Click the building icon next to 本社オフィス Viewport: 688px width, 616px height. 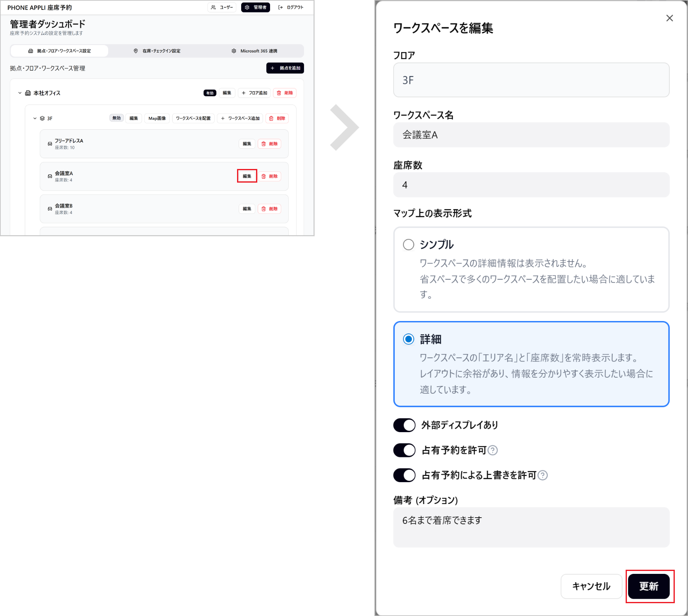tap(28, 93)
